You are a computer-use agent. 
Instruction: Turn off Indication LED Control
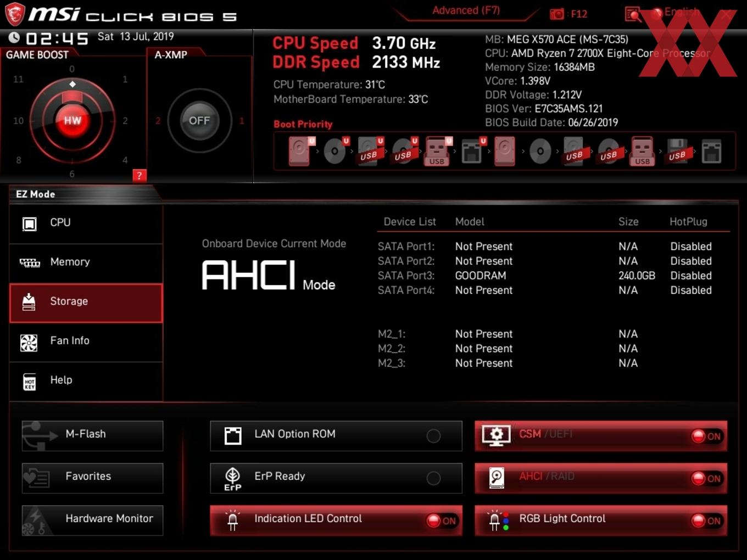pyautogui.click(x=336, y=520)
